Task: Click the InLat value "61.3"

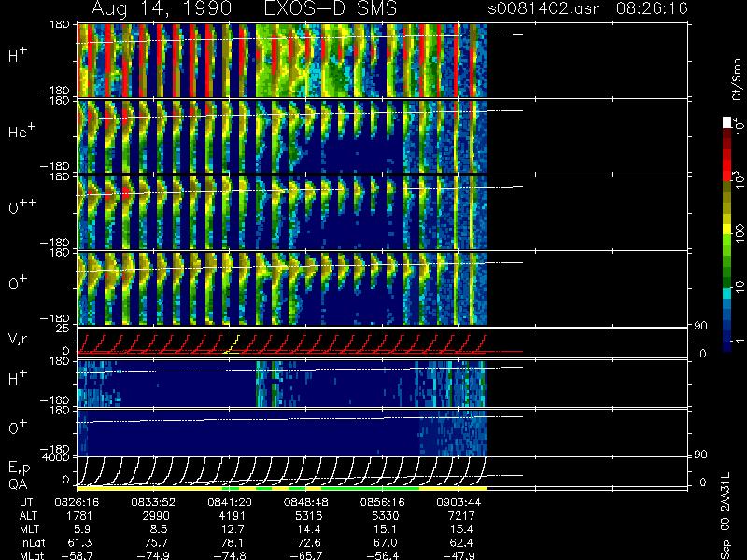Action: pyautogui.click(x=80, y=543)
